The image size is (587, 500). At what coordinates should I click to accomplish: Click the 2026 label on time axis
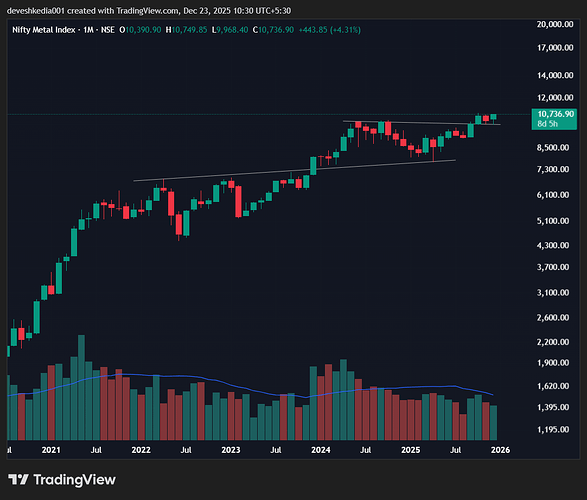pyautogui.click(x=500, y=450)
